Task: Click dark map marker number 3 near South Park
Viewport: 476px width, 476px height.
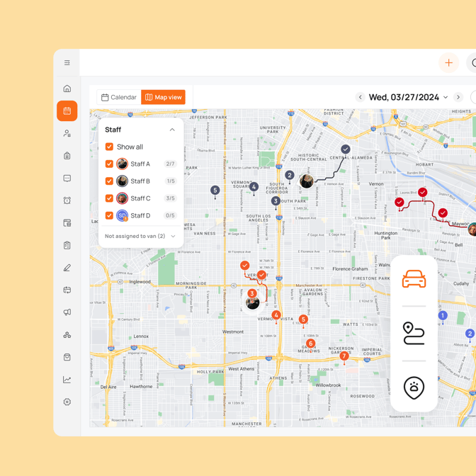Action: pyautogui.click(x=276, y=200)
